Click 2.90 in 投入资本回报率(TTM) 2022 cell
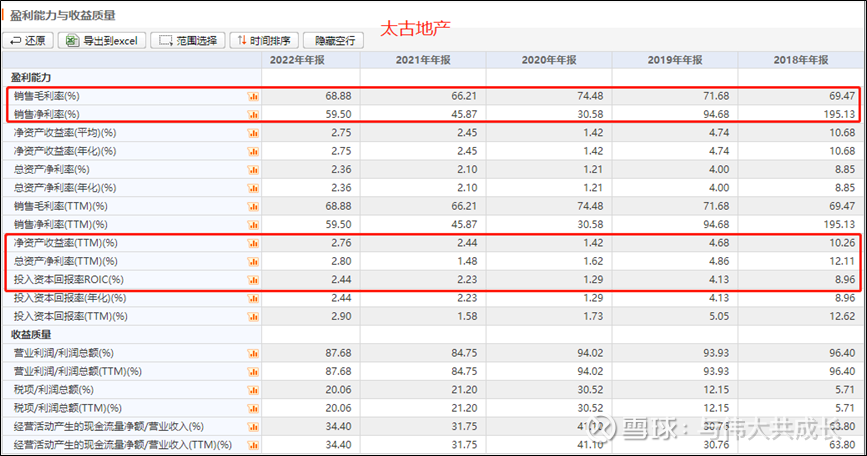The height and width of the screenshot is (456, 867). (341, 316)
